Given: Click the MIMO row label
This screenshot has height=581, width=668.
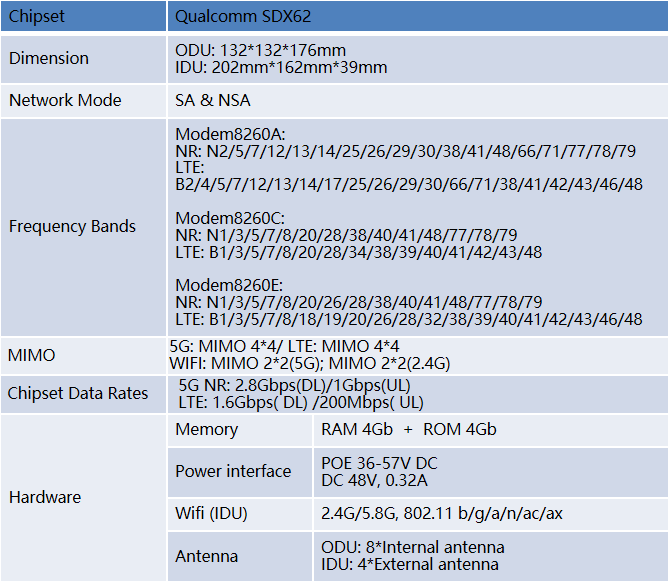Looking at the screenshot, I should [x=32, y=355].
